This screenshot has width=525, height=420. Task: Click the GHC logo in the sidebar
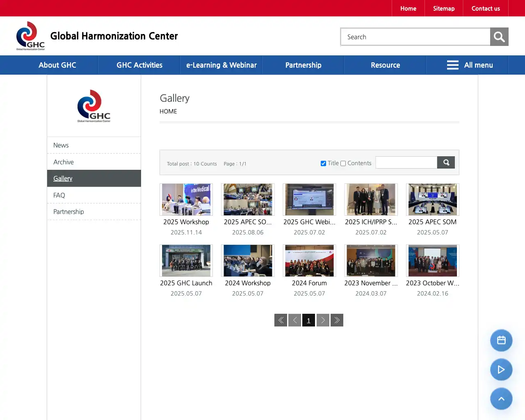point(94,106)
